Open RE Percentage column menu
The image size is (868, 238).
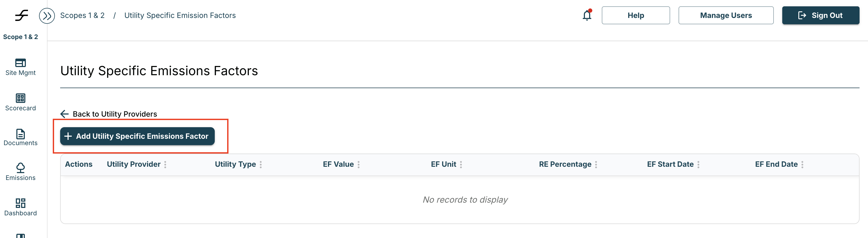pos(596,164)
